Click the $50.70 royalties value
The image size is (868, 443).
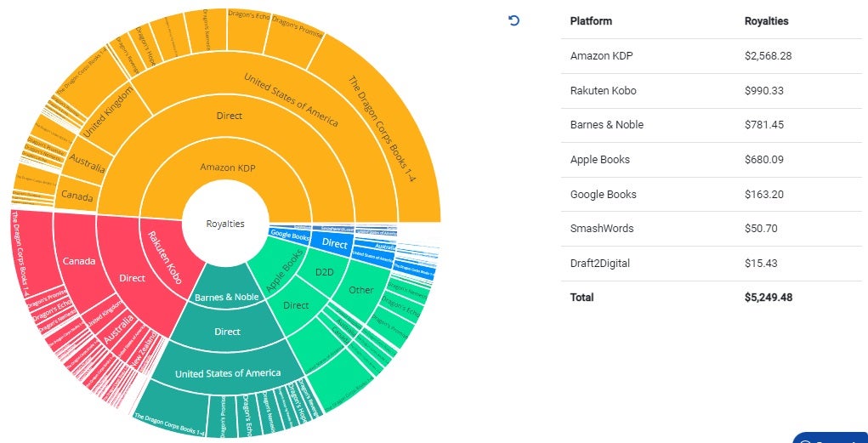761,228
